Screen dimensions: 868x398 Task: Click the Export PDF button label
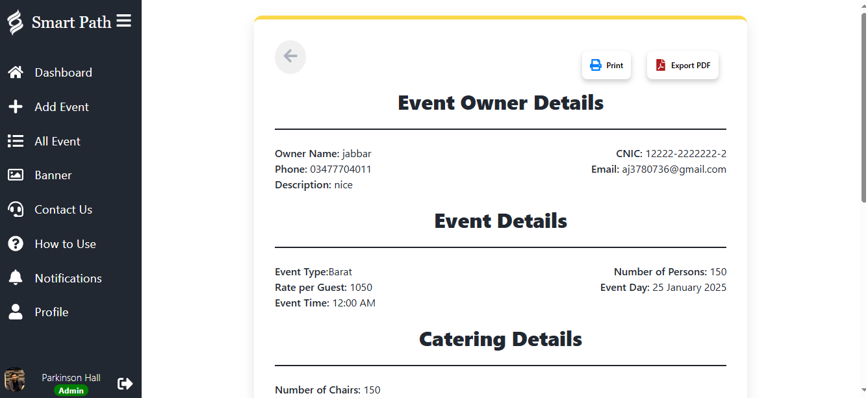[x=691, y=66]
